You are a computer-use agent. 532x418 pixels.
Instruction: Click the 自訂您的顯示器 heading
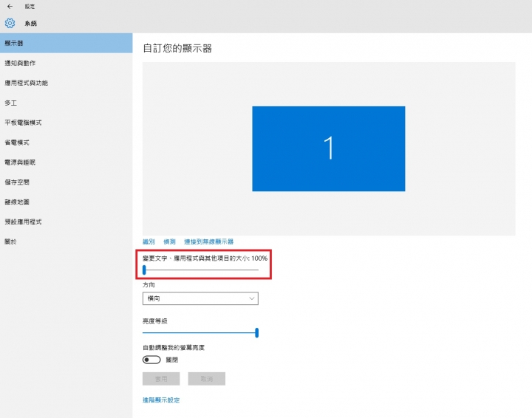(x=177, y=49)
